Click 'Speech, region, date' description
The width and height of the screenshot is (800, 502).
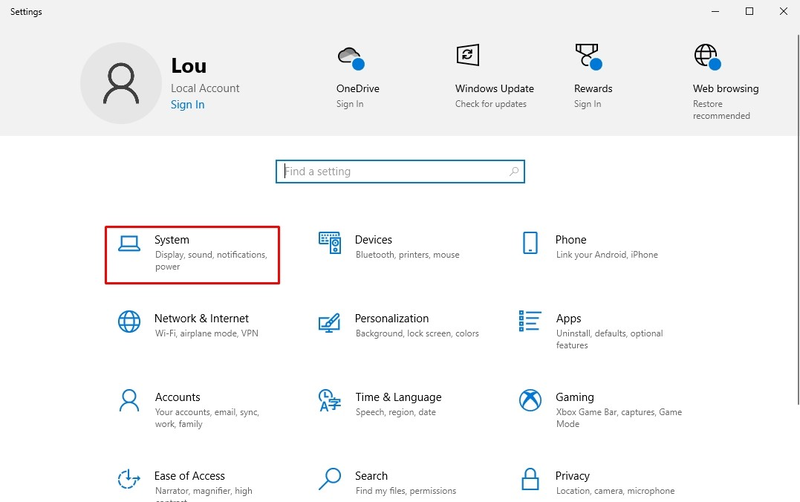pos(396,412)
